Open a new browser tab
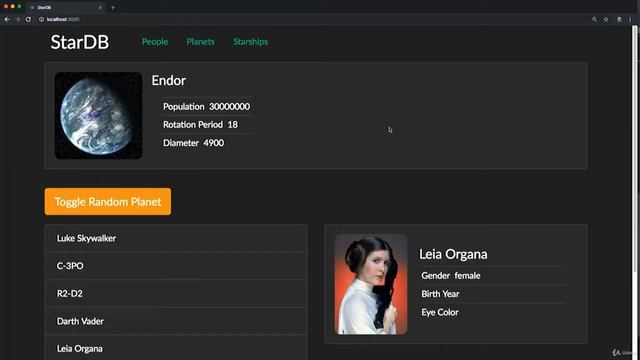This screenshot has height=360, width=640. point(113,7)
